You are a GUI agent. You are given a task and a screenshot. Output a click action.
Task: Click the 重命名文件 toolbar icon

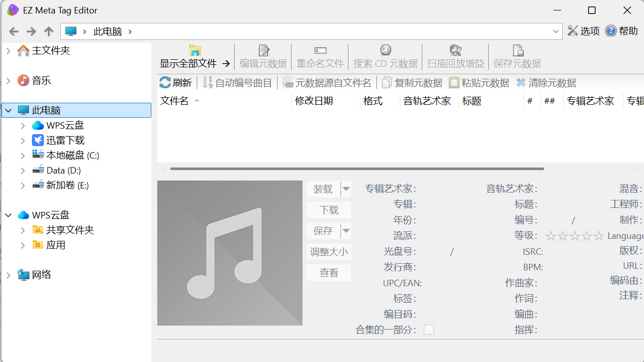point(320,56)
